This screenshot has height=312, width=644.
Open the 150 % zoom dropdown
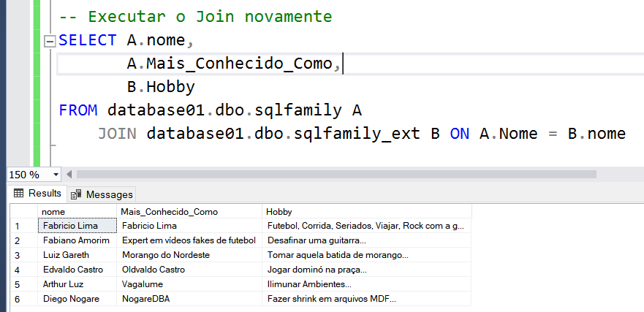click(56, 175)
